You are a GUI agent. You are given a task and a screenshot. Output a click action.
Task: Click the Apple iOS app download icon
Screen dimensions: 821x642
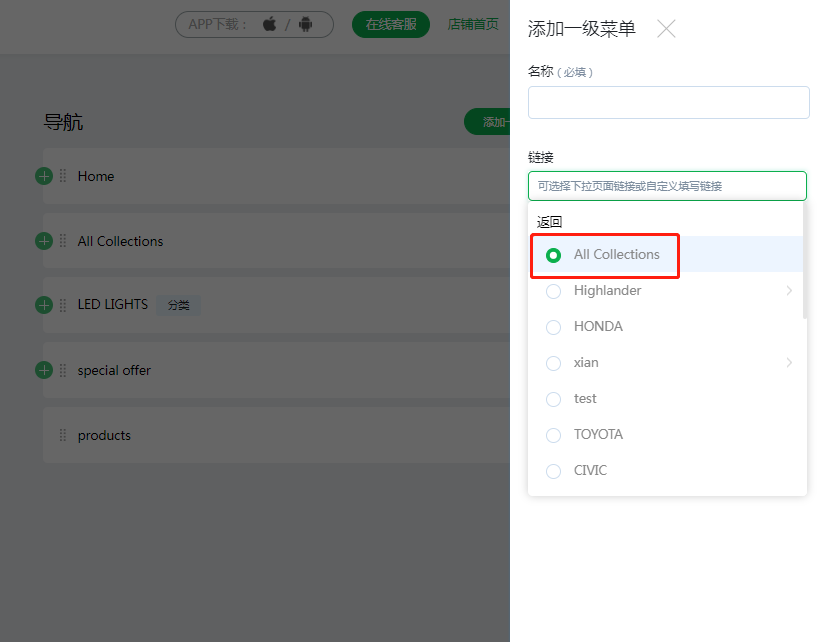[270, 24]
